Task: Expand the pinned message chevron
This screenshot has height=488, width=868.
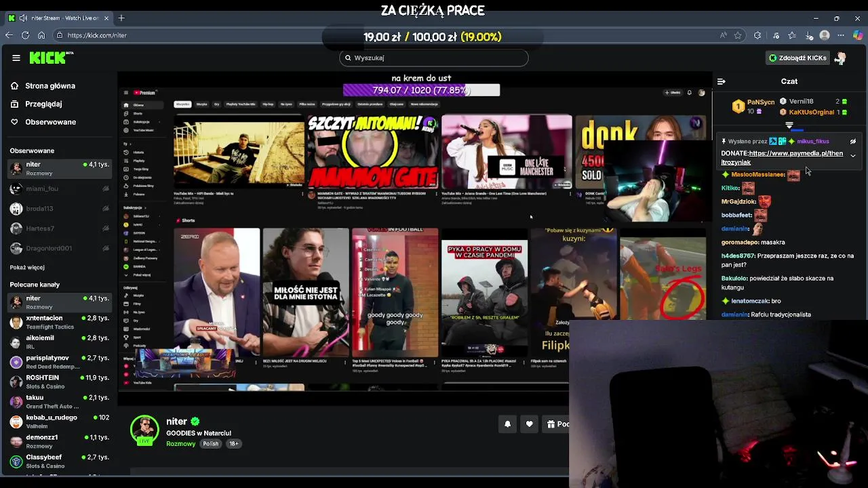Action: coord(853,156)
